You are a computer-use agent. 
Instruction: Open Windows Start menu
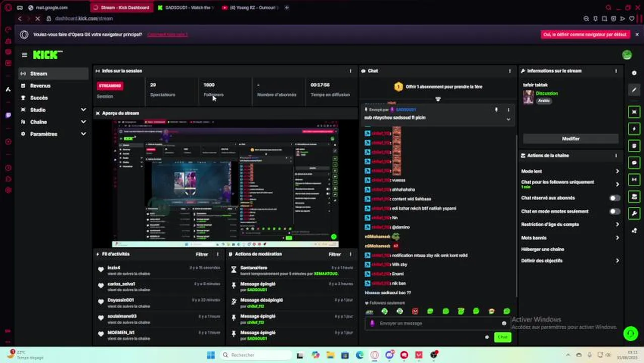click(x=211, y=355)
